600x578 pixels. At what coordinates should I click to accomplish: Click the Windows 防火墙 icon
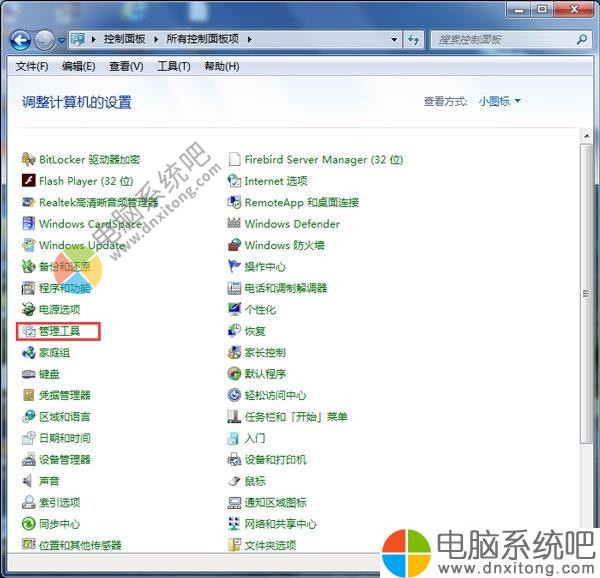pos(235,245)
